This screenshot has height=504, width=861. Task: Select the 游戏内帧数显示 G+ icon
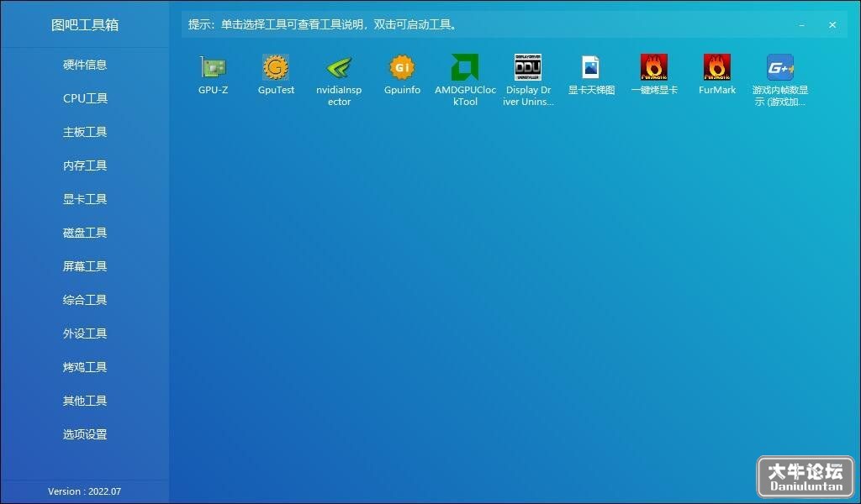[x=780, y=67]
